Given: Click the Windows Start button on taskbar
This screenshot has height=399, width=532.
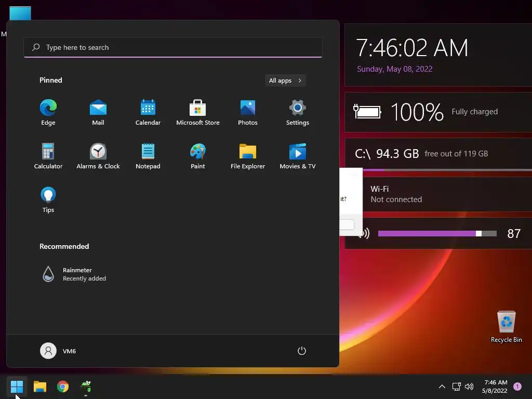Looking at the screenshot, I should click(x=17, y=387).
